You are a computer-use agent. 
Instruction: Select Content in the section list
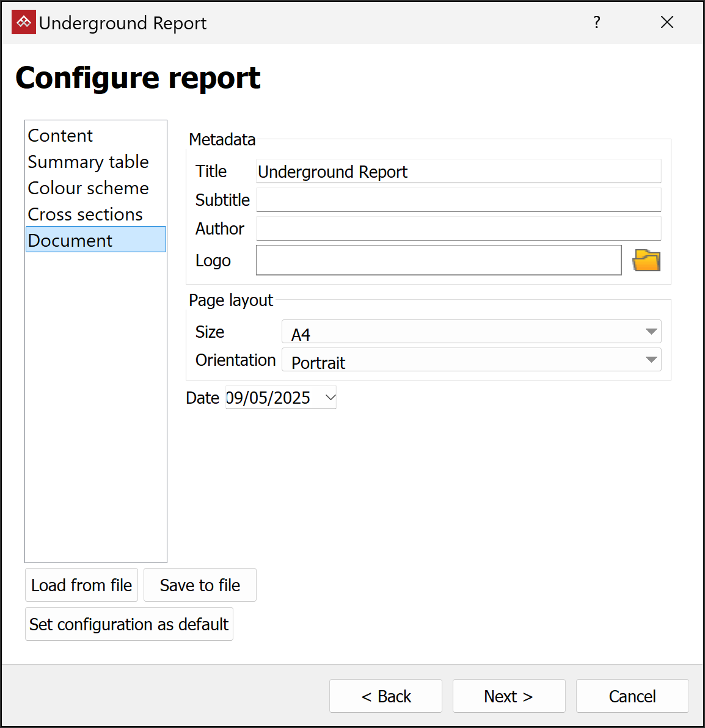(60, 136)
